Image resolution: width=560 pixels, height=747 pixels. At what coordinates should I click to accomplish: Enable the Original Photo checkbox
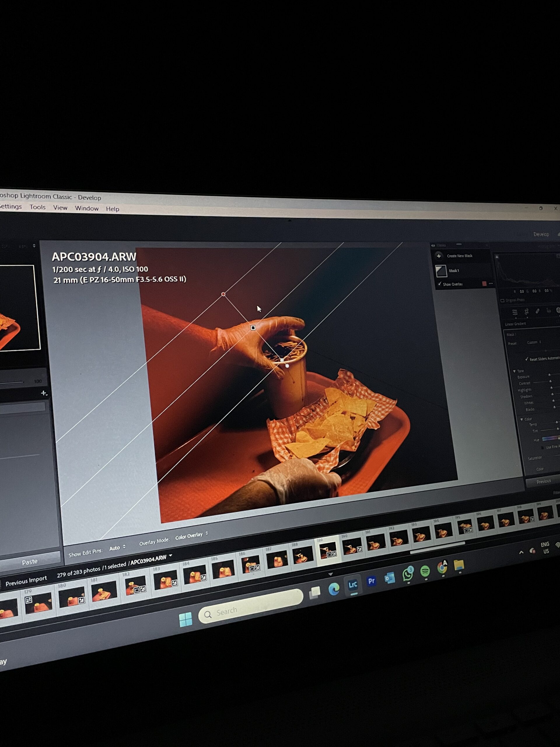click(x=502, y=300)
